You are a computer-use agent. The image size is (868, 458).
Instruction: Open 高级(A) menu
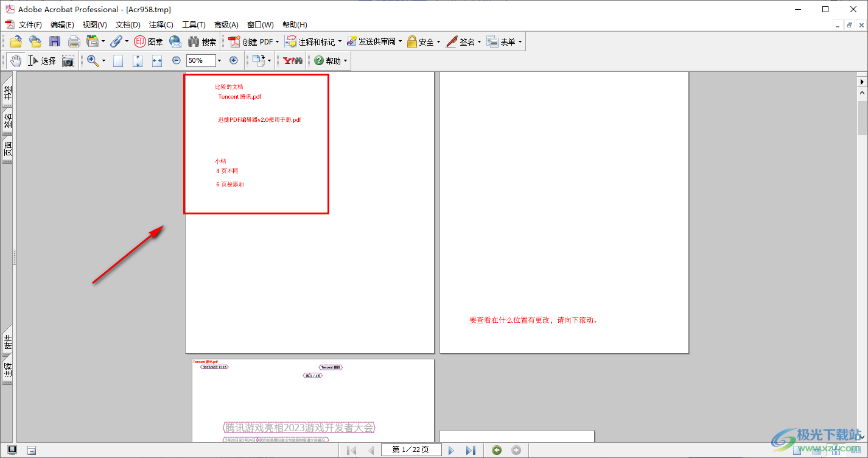tap(226, 25)
